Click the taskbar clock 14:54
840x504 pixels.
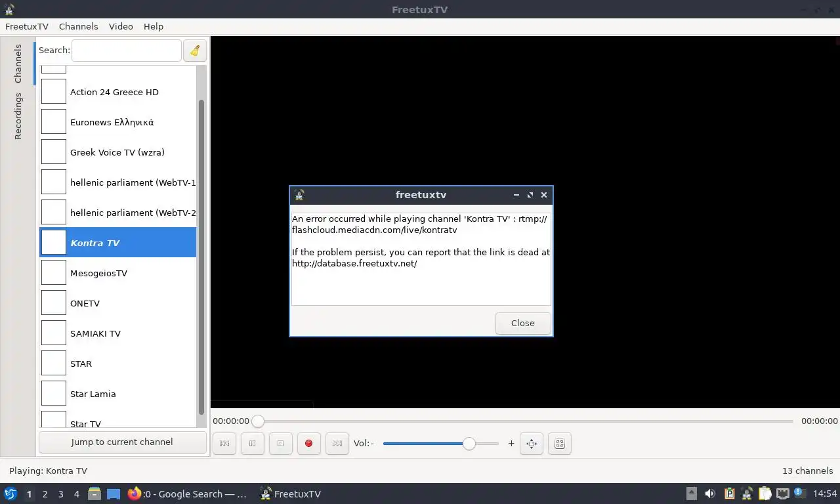pyautogui.click(x=825, y=493)
